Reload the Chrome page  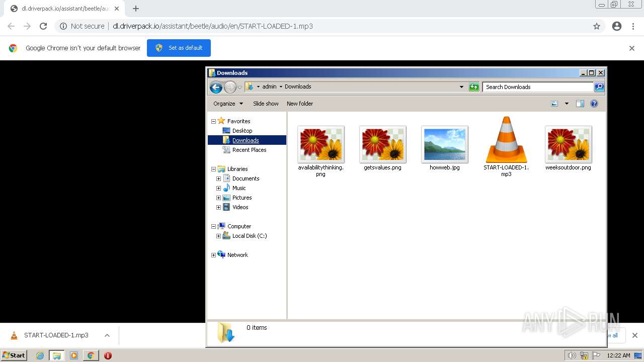[43, 26]
